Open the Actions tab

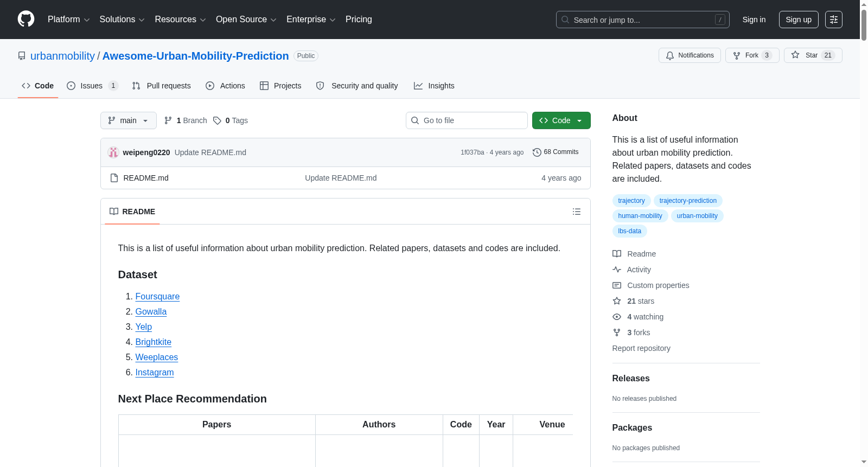tap(225, 86)
